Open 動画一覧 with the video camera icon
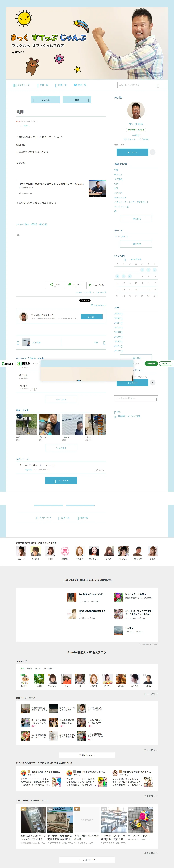Screen dimensions: 174x868 [x=80, y=85]
